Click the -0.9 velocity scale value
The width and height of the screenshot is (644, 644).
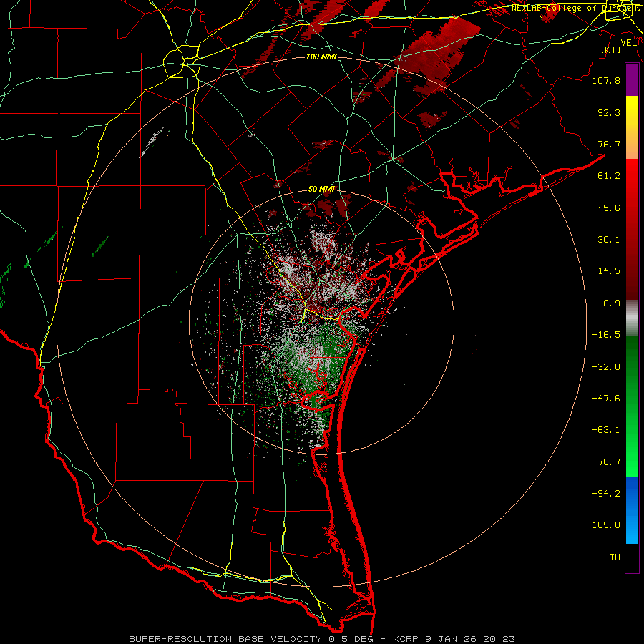[x=609, y=303]
